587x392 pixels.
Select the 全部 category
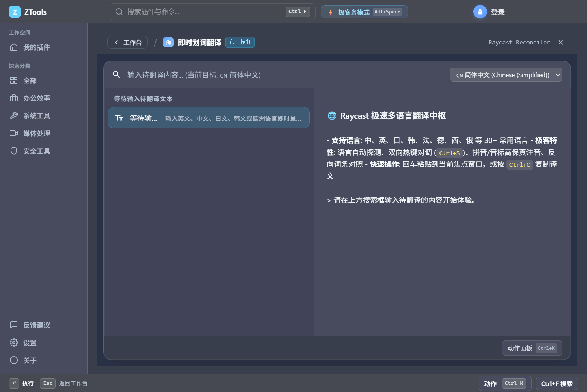point(44,81)
